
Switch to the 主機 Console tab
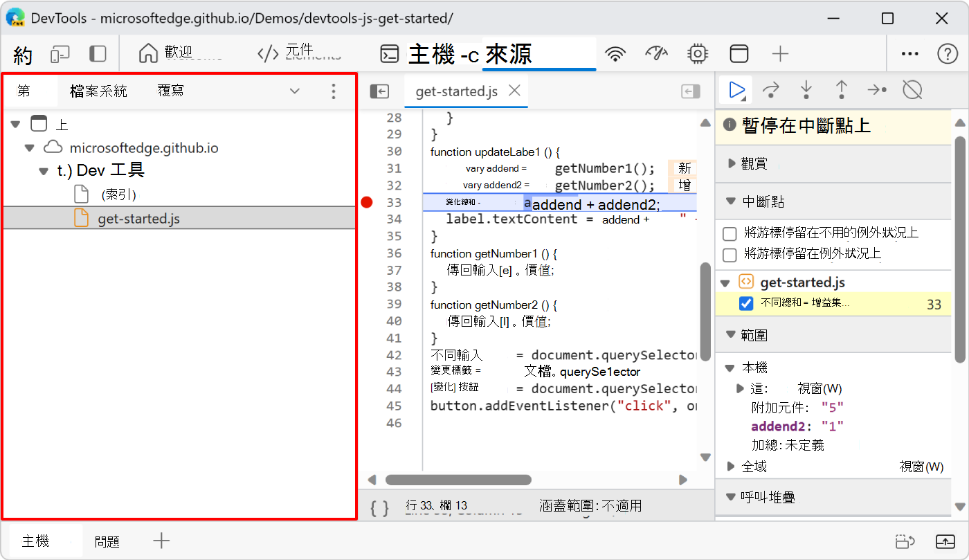(430, 54)
